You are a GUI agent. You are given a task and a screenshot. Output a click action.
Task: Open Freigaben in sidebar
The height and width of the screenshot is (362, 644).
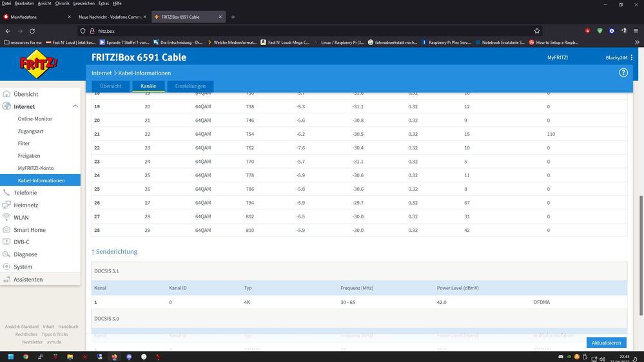(x=29, y=155)
